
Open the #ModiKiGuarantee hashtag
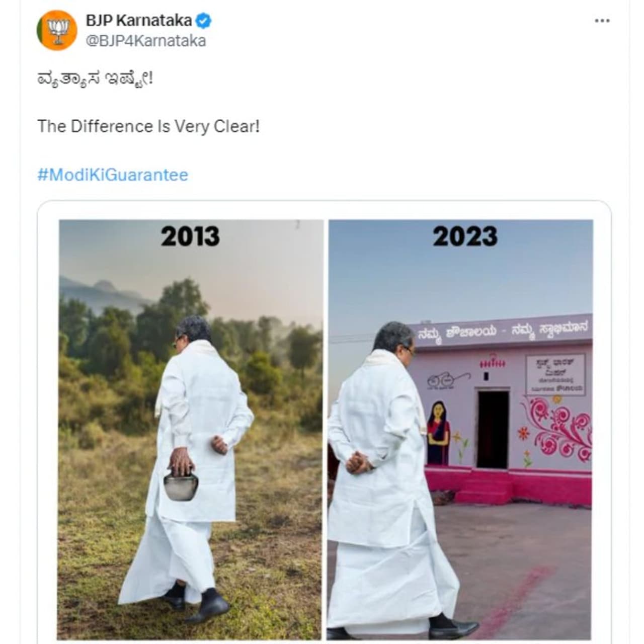[x=113, y=175]
